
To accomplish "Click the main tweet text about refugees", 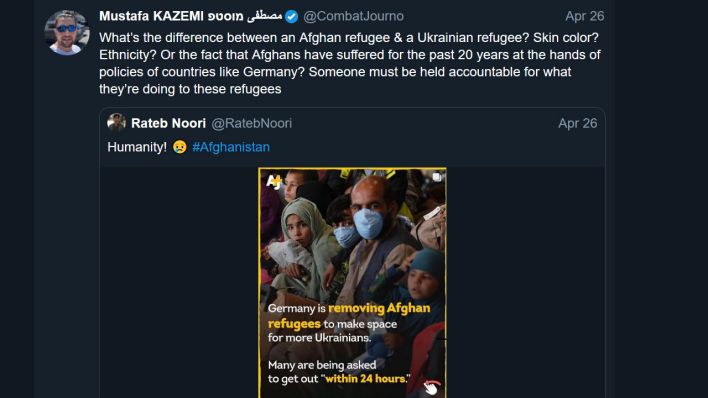I will [x=350, y=63].
